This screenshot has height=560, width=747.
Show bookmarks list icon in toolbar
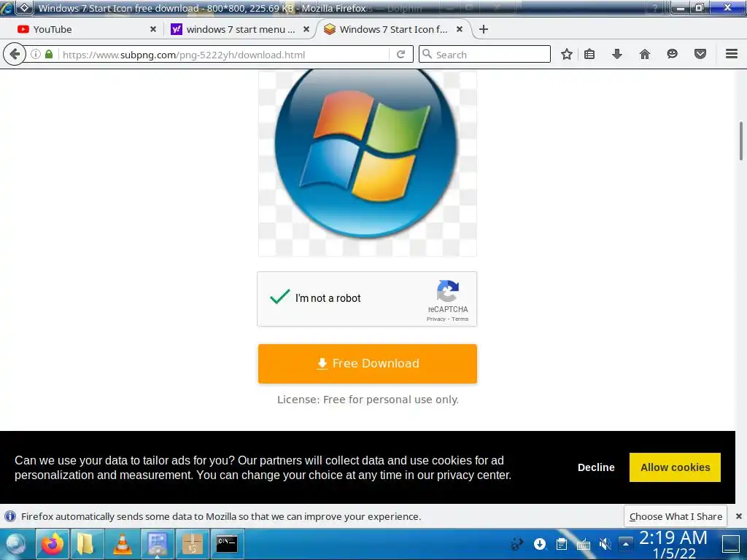point(589,54)
